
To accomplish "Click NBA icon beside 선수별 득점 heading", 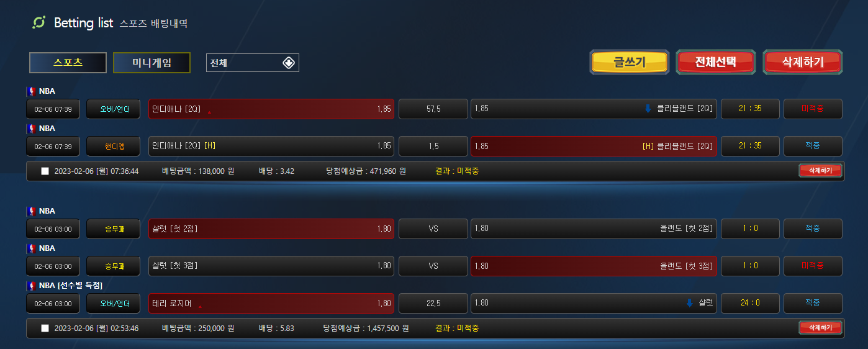I will 32,286.
